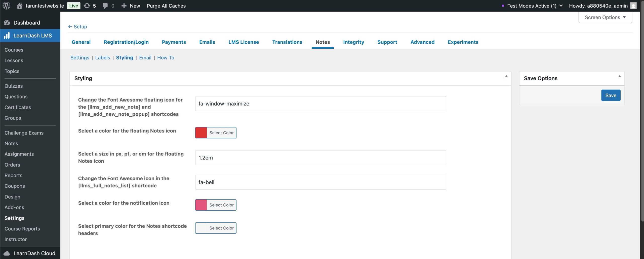644x259 pixels.
Task: Open Course Reports in the sidebar
Action: click(x=22, y=229)
